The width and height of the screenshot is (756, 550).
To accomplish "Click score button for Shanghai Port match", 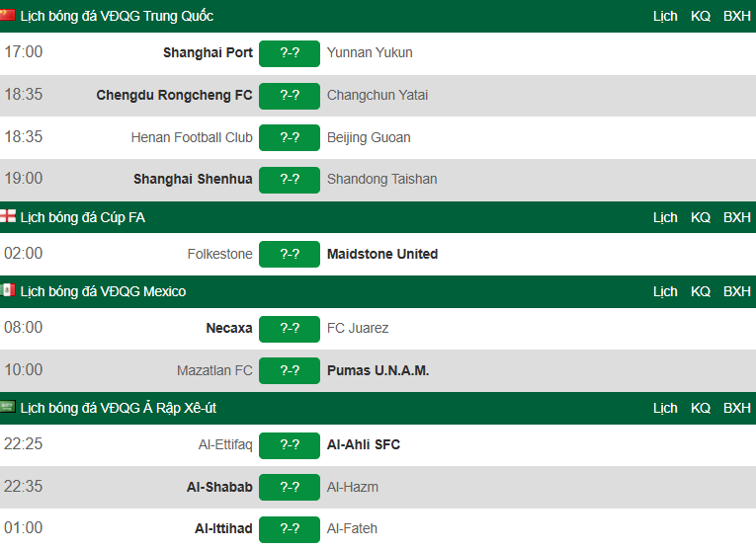I will coord(290,53).
